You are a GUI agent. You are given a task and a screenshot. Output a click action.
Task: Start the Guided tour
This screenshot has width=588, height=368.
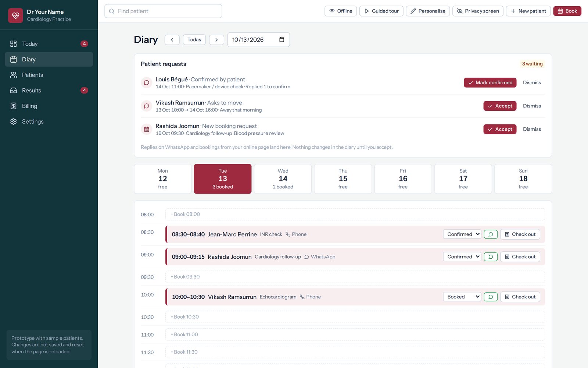[x=381, y=11]
